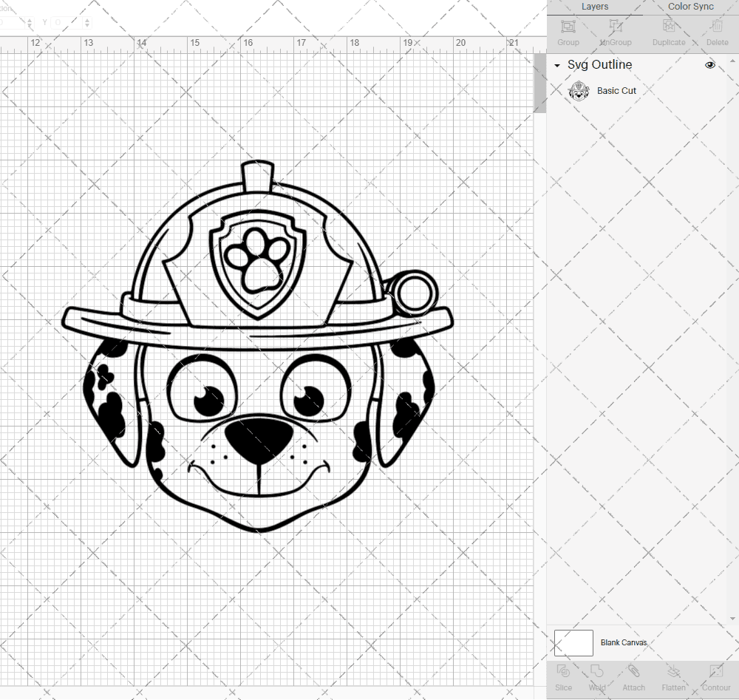
Task: Collapse the Svg Outline group
Action: click(556, 65)
